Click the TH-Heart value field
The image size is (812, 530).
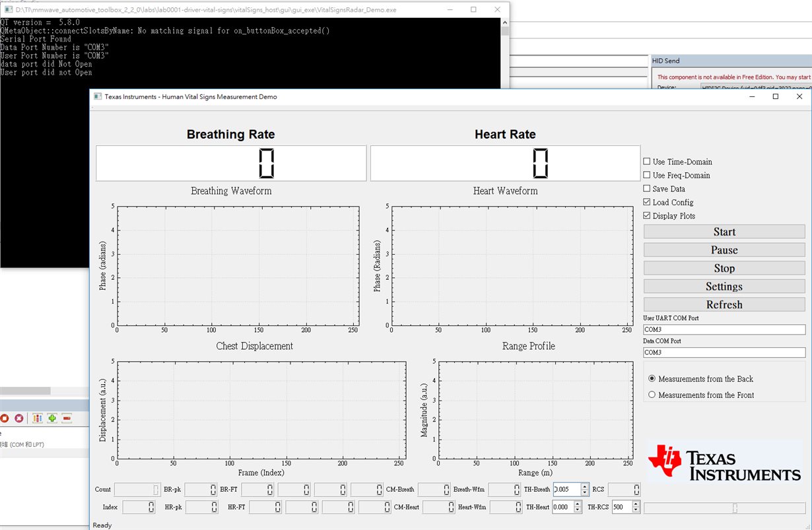tap(563, 507)
